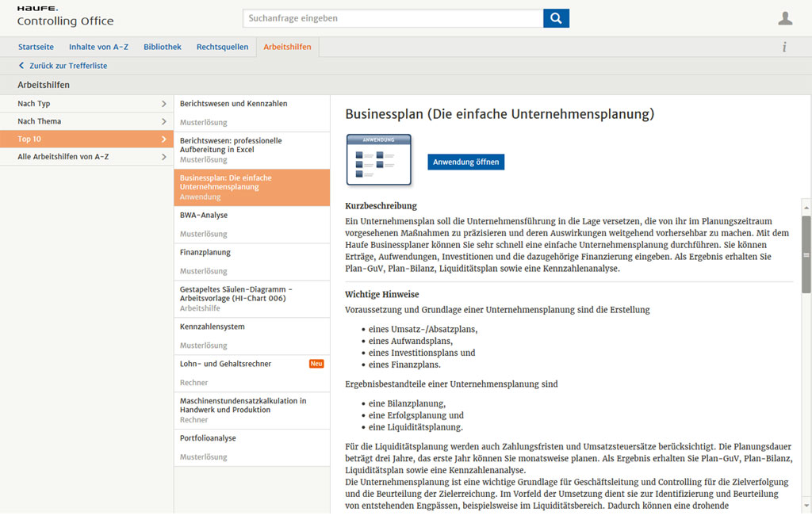Select Alle Arbeitshilfen von A-Z
The height and width of the screenshot is (531, 812).
(86, 156)
